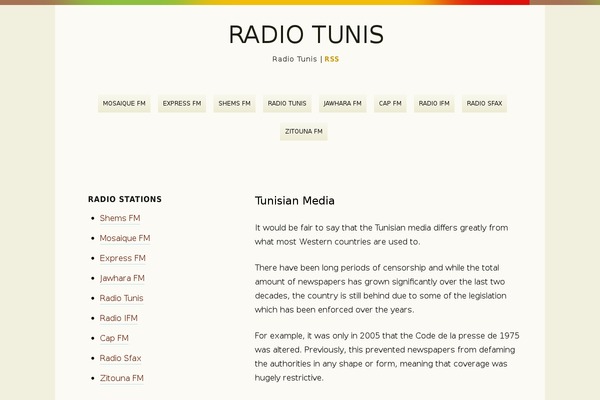
Task: Select Radio Tunis in the top menu
Action: point(287,104)
